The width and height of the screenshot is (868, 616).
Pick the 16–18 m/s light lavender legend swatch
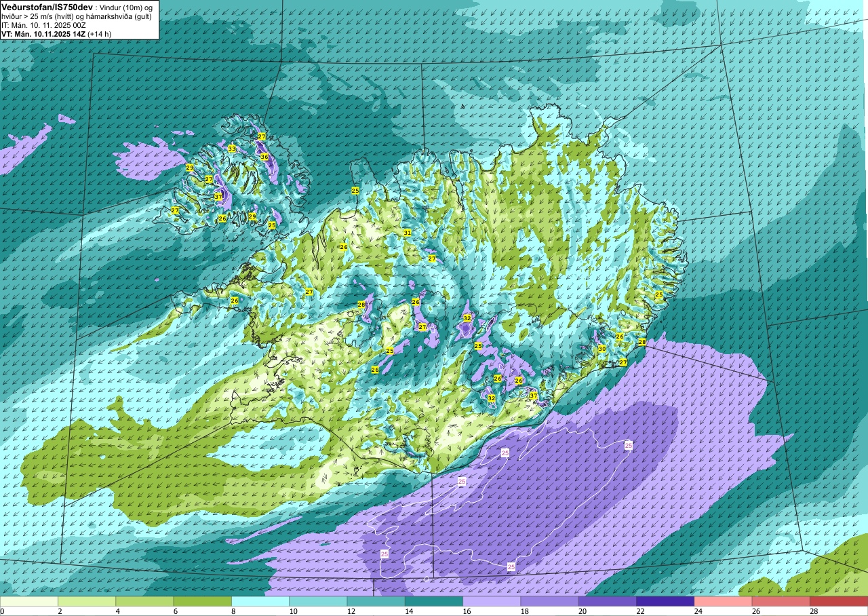point(492,601)
